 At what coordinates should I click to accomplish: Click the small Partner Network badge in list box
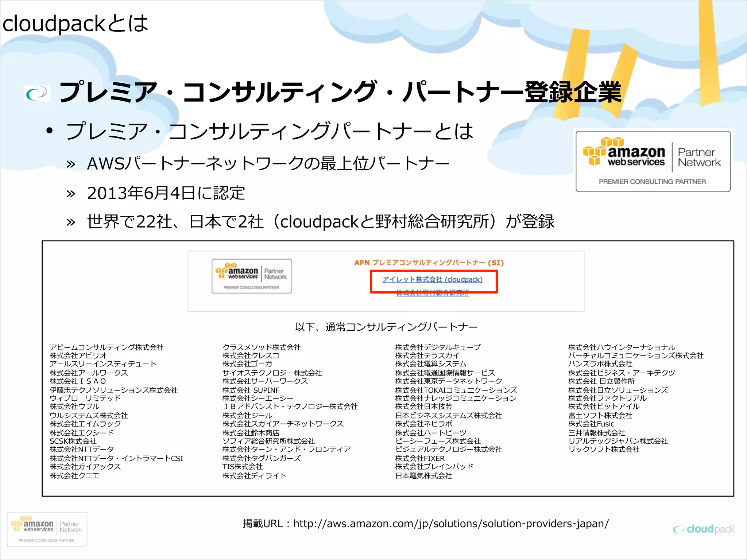coord(251,276)
